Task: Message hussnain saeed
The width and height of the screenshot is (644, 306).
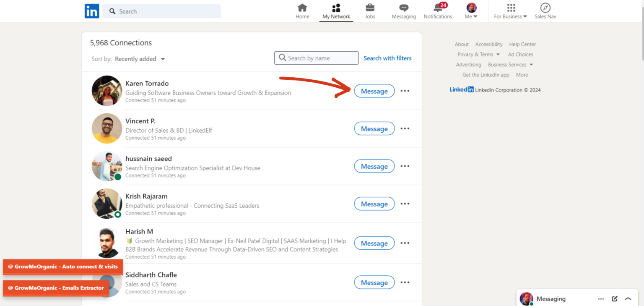Action: click(x=374, y=166)
